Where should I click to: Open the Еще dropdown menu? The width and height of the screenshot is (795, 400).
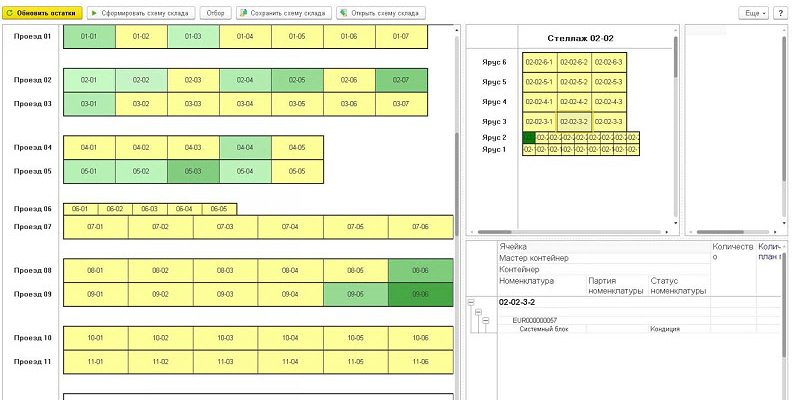point(753,13)
